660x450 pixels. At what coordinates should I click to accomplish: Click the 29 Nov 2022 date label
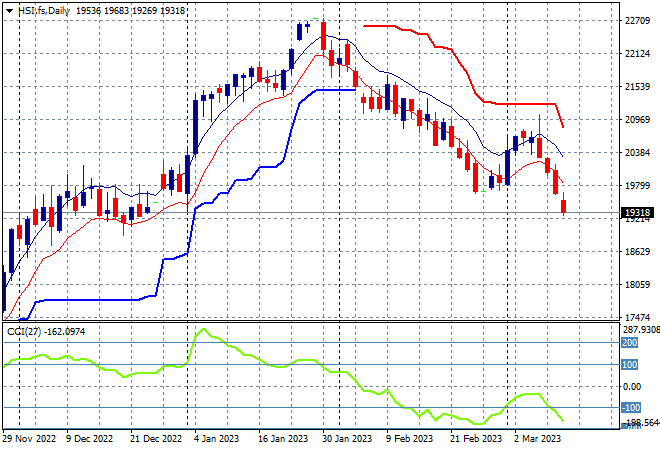point(29,438)
